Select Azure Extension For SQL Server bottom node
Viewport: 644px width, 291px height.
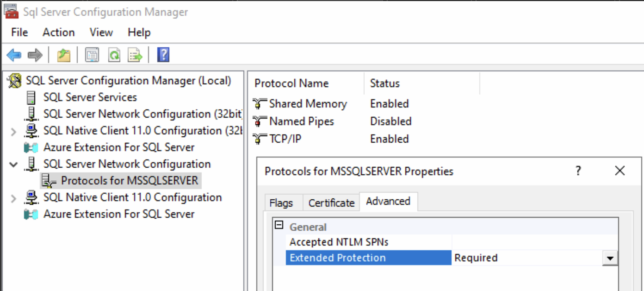pyautogui.click(x=118, y=214)
